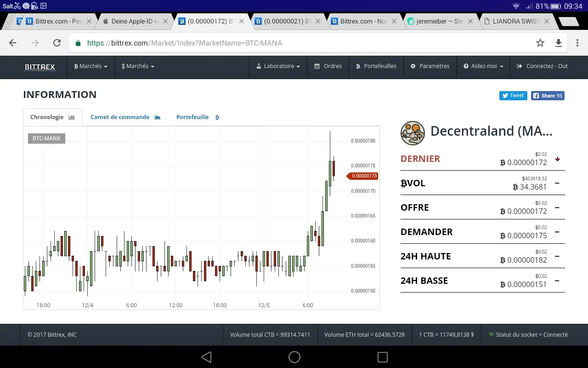This screenshot has height=368, width=588.
Task: Click the browser forward arrow
Action: click(35, 43)
